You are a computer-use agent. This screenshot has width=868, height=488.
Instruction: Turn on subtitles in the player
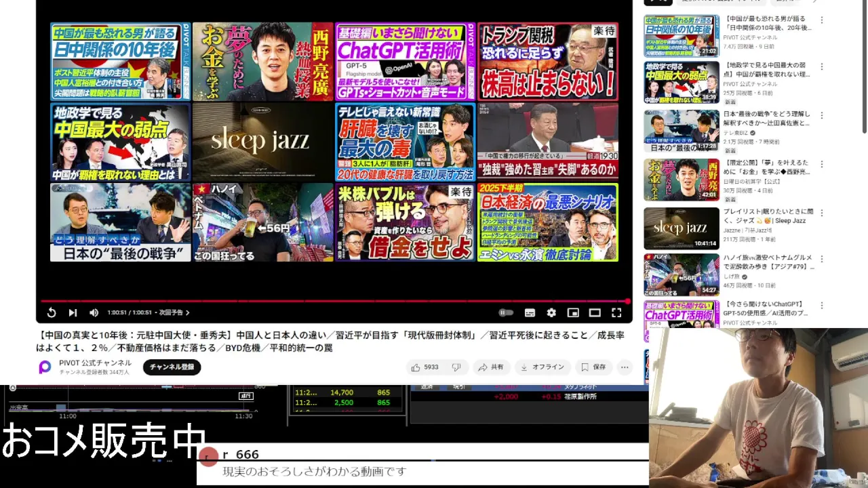[530, 312]
